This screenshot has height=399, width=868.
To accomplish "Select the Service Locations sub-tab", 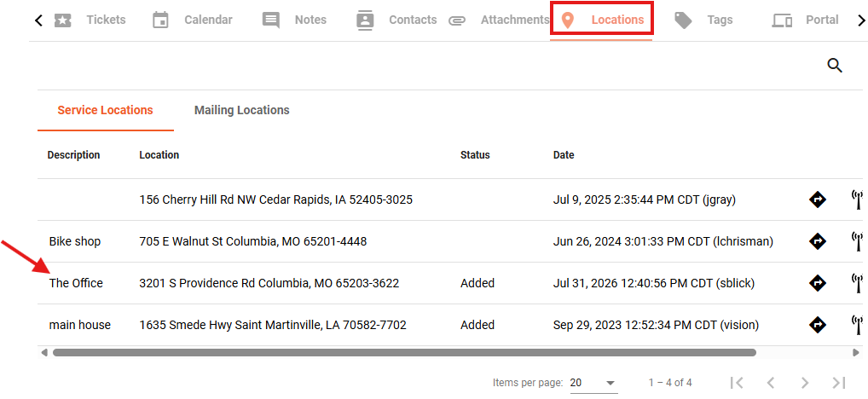I will point(105,110).
